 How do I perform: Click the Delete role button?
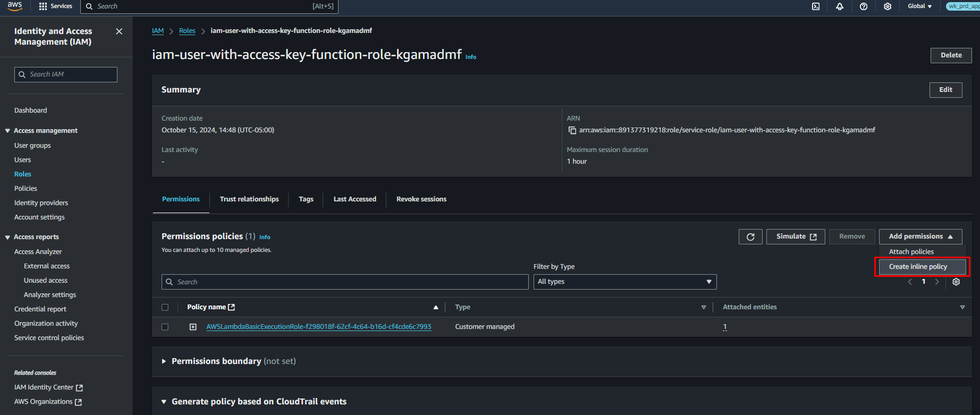point(951,55)
